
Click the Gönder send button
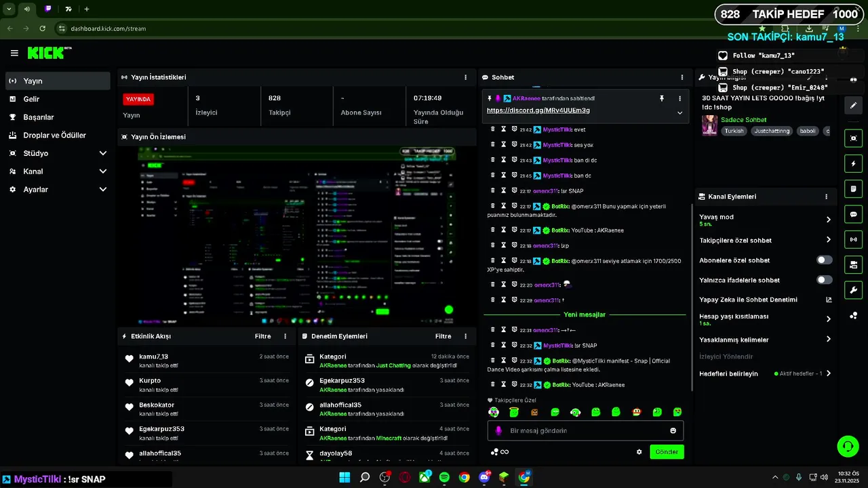pos(667,452)
